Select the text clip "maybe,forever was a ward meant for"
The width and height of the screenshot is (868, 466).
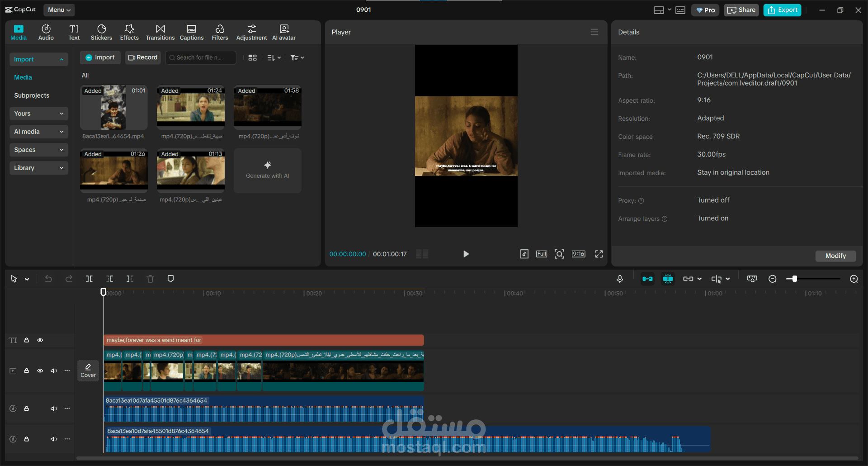[x=264, y=340]
